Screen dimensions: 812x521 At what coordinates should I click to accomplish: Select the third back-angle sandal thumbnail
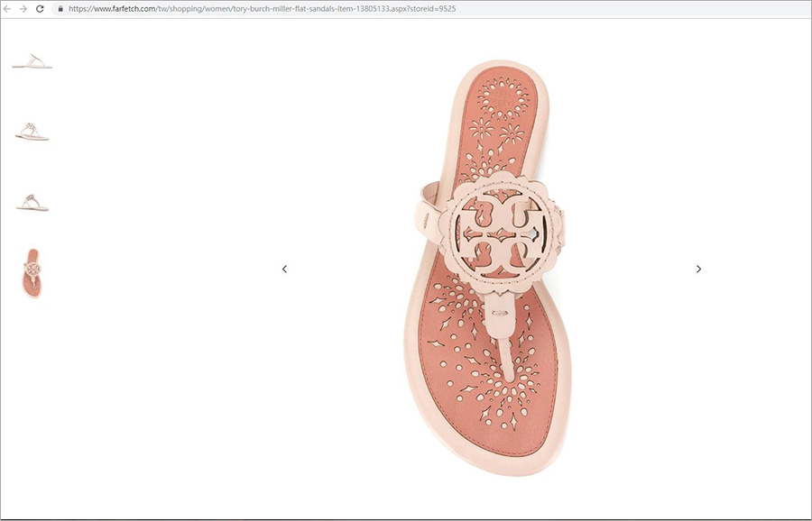click(32, 202)
